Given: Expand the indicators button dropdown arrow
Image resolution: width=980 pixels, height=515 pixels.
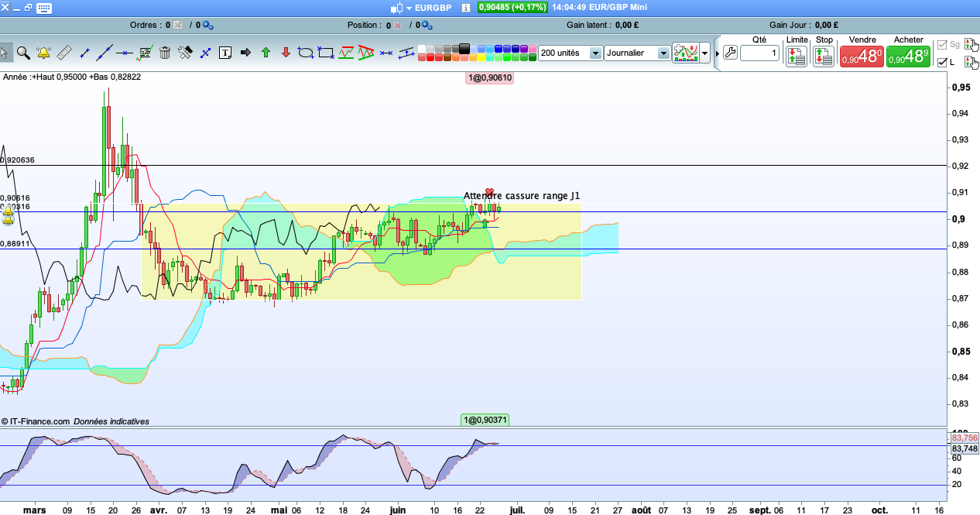Looking at the screenshot, I should coord(705,53).
